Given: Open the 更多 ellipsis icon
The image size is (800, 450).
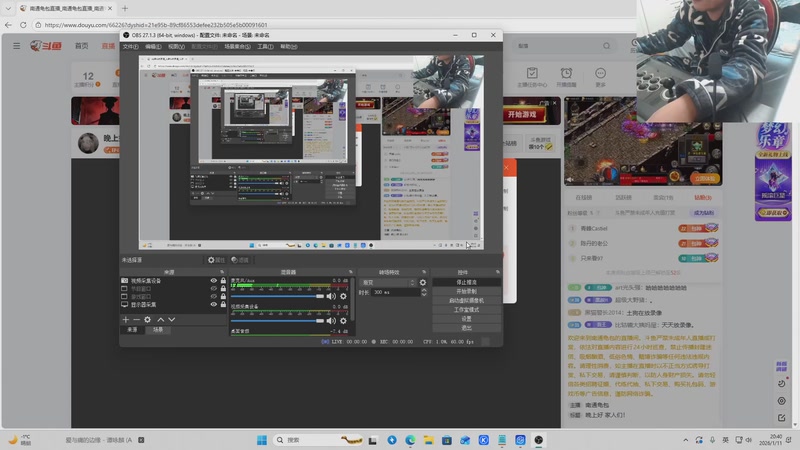Looking at the screenshot, I should 601,73.
